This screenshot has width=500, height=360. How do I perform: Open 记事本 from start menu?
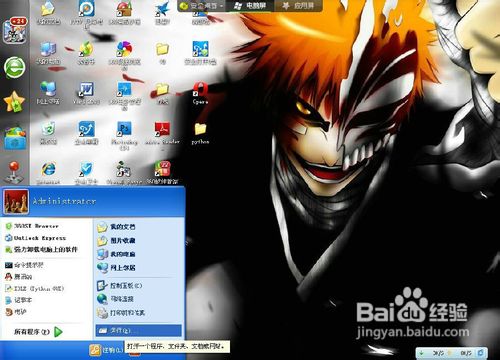(x=19, y=300)
